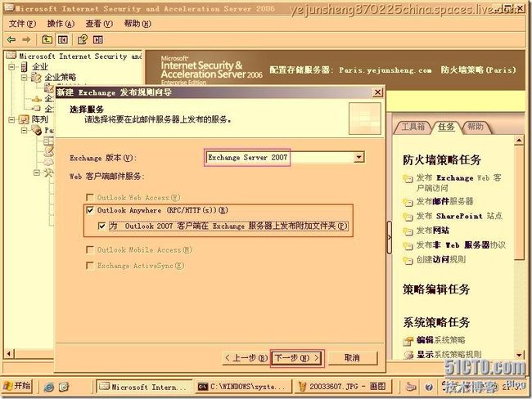Collapse the 企业 tree node

pyautogui.click(x=12, y=67)
